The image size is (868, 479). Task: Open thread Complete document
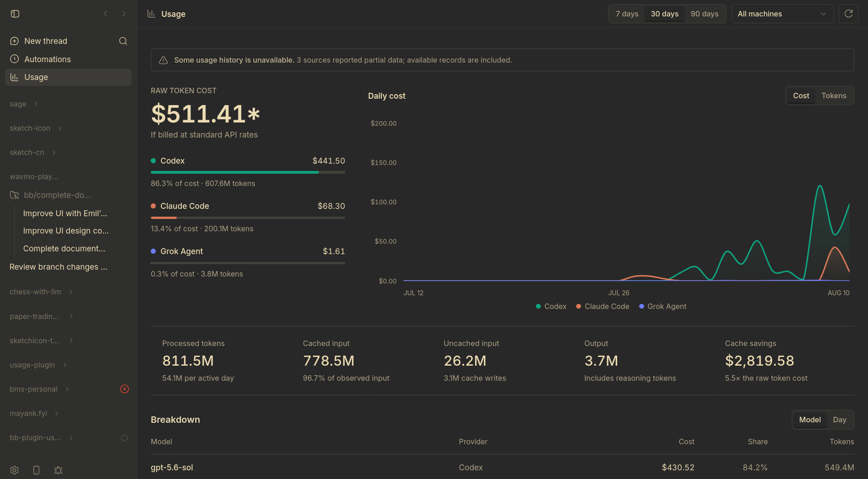tap(64, 249)
